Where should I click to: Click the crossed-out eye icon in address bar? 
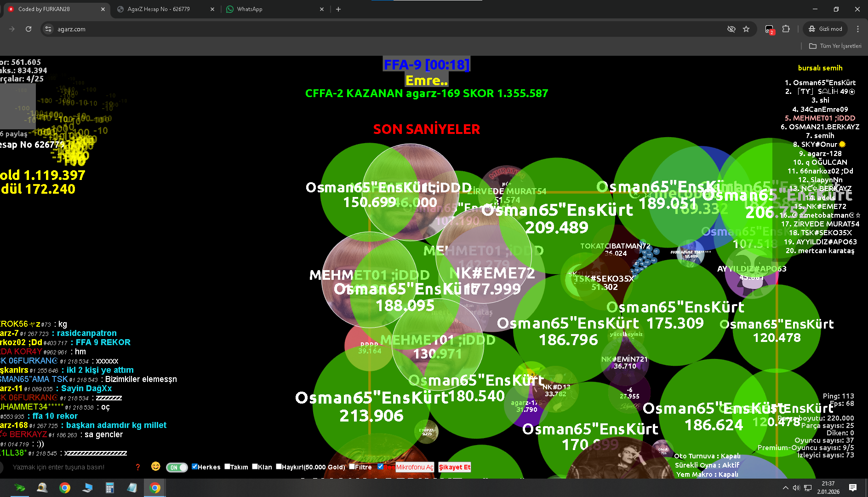point(731,29)
